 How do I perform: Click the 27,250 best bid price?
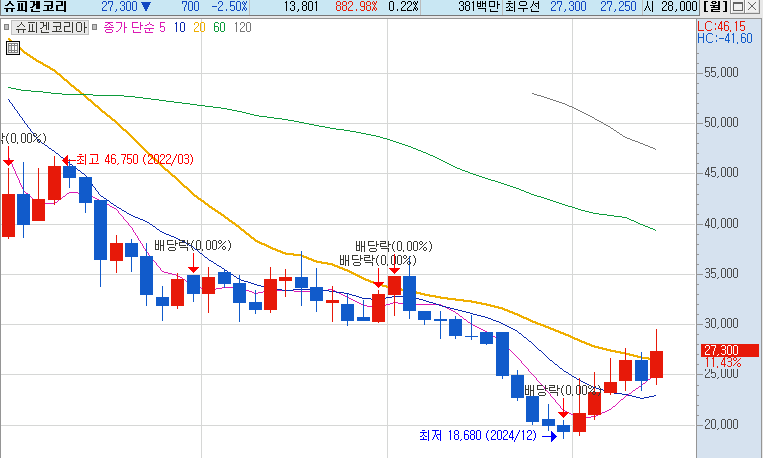tap(618, 7)
